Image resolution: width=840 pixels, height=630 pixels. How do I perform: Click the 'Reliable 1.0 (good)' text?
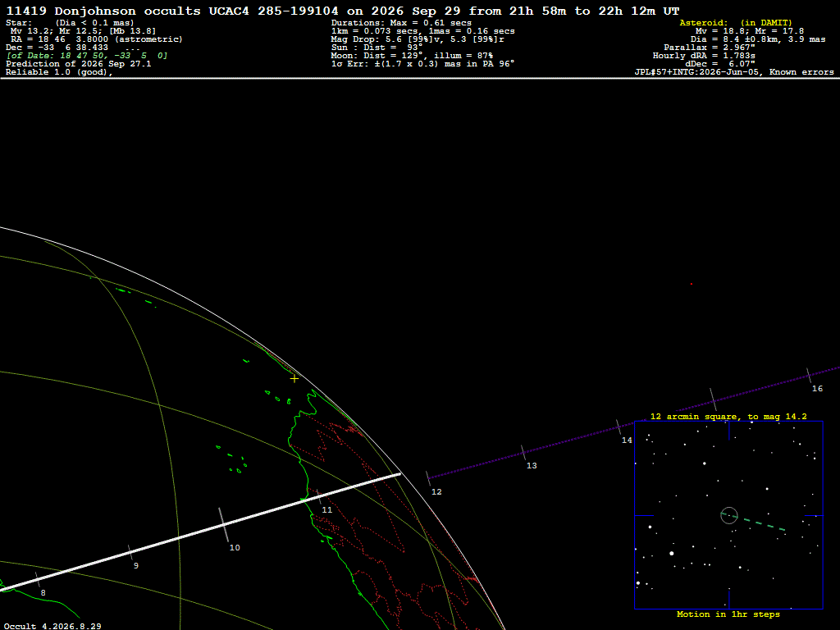click(59, 72)
